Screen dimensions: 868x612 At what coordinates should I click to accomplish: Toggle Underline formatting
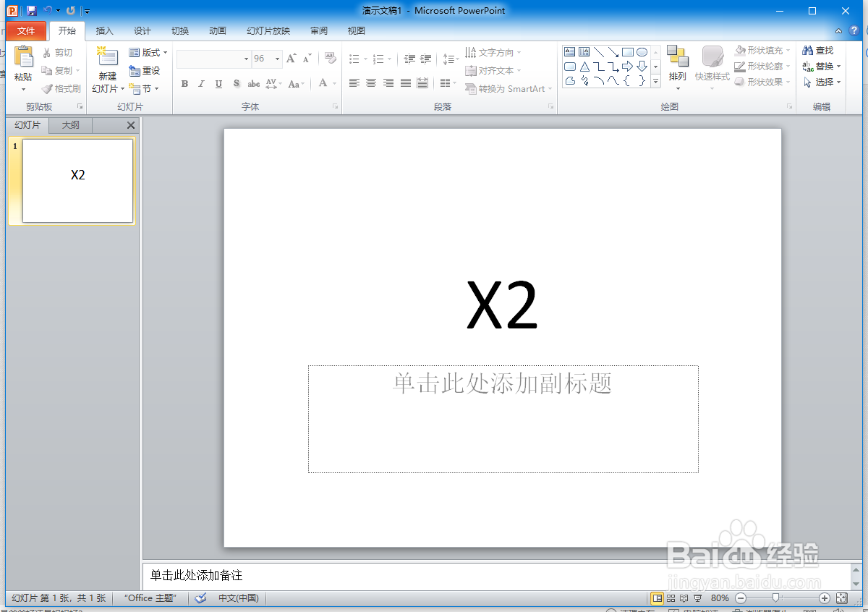tap(219, 84)
